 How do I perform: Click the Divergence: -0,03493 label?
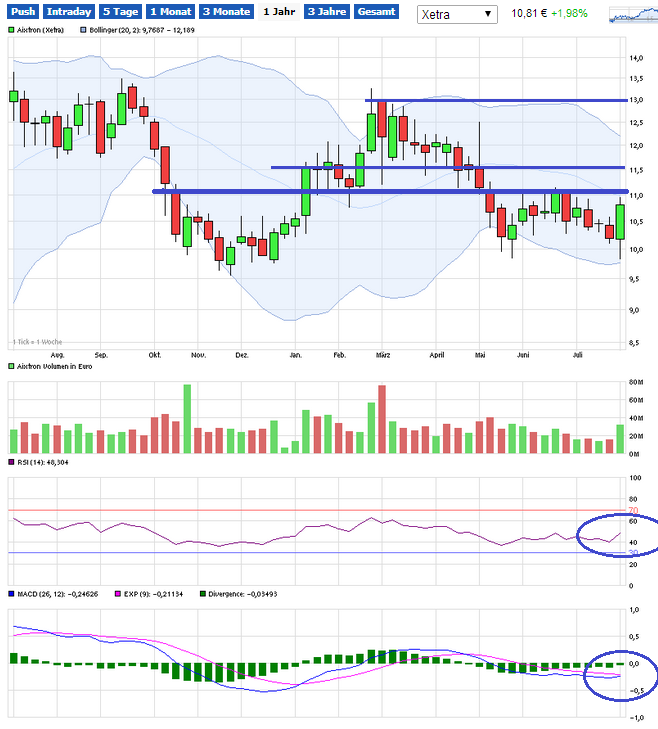tap(243, 594)
